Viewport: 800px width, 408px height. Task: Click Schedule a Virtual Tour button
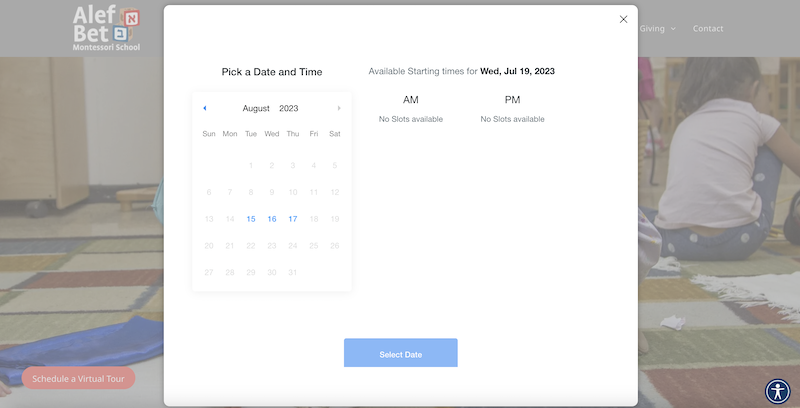[x=78, y=379]
